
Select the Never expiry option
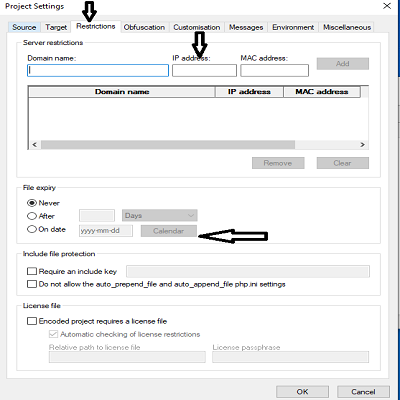[32, 203]
